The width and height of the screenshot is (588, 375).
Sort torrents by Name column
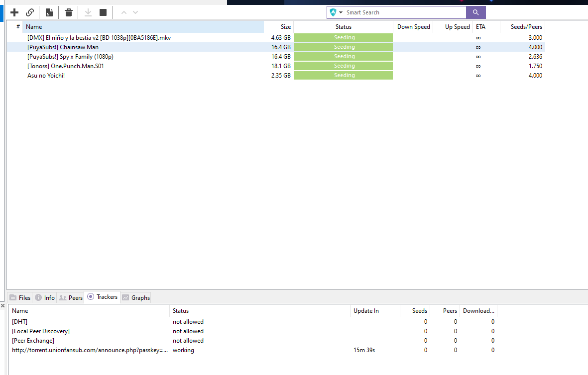143,27
